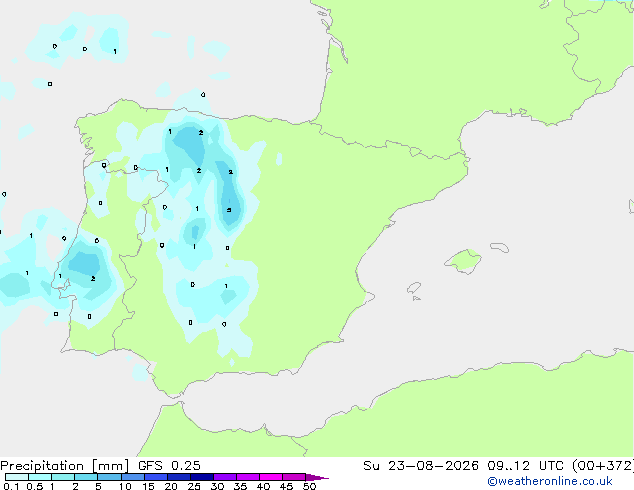Viewport: 634px width, 490px height.
Task: Click the "Precipitation [mm]" title text
Action: pos(65,466)
